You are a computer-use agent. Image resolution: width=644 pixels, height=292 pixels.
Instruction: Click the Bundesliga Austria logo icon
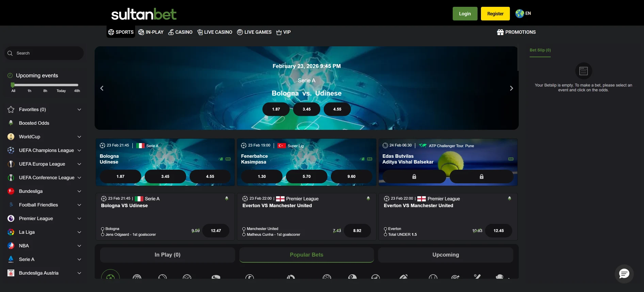[11, 273]
